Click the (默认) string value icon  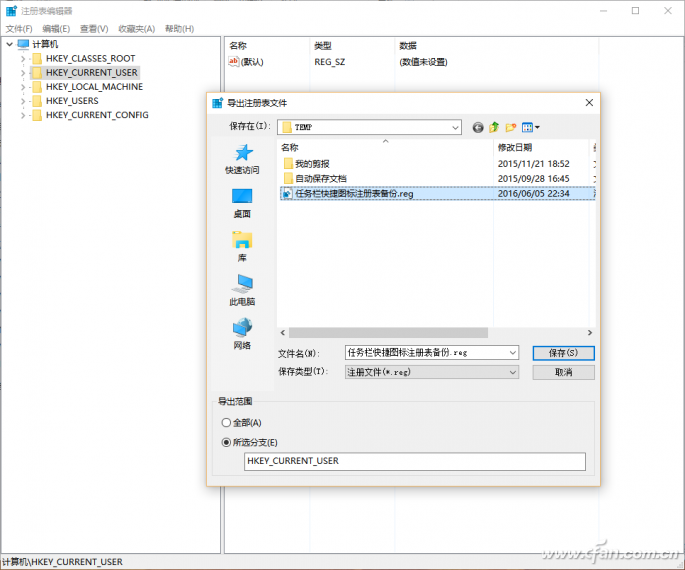(x=233, y=62)
